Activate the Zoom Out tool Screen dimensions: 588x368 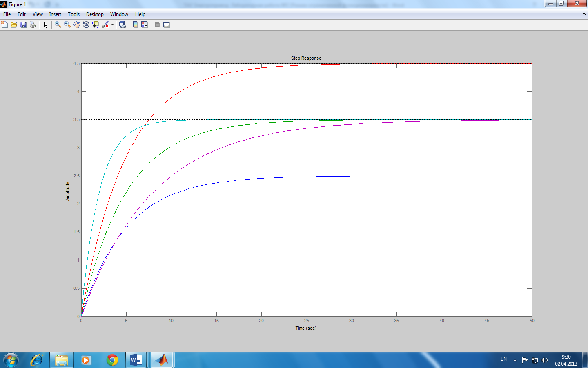click(x=67, y=25)
